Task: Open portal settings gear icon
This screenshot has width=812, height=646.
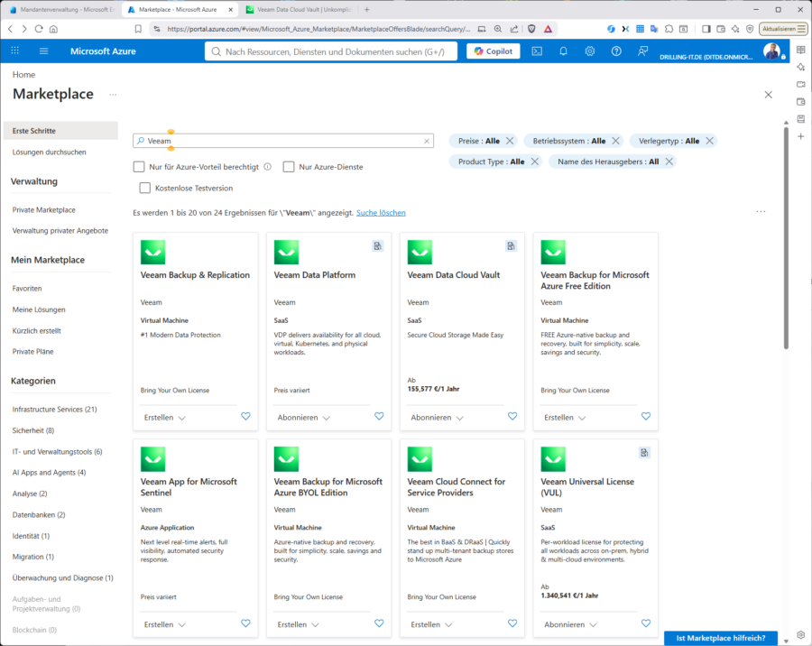Action: pyautogui.click(x=590, y=51)
